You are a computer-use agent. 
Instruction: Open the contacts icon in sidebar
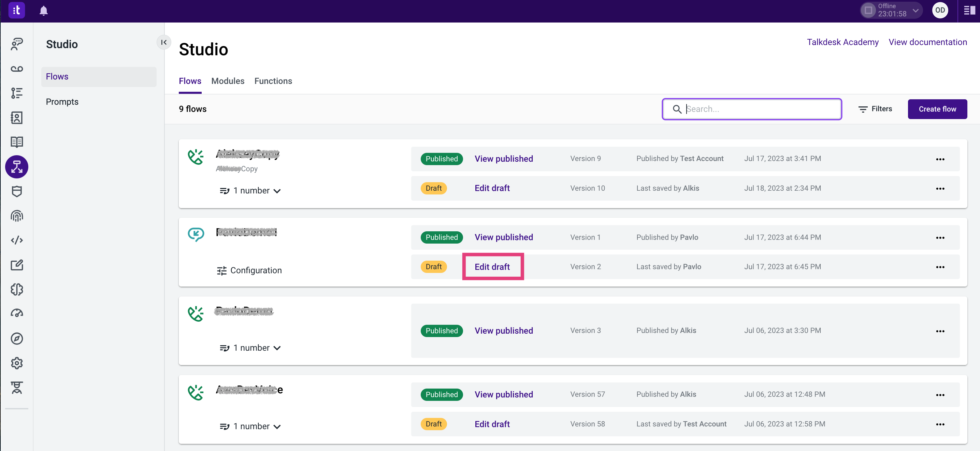coord(17,117)
